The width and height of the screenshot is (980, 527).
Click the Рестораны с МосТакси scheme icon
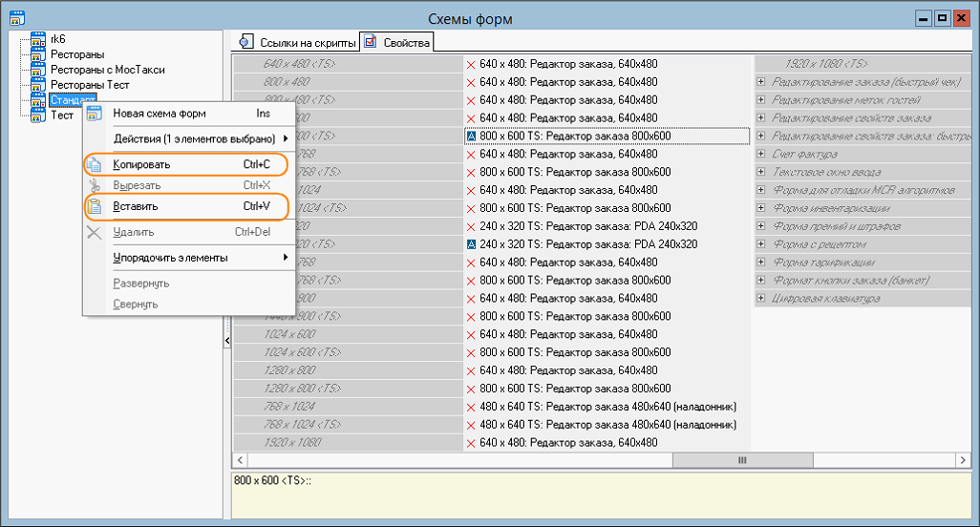(x=38, y=70)
